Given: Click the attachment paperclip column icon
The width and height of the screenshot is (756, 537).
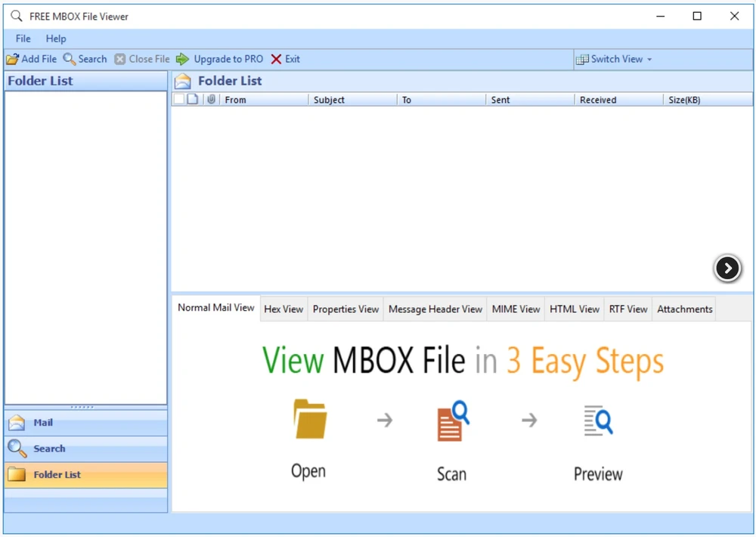Looking at the screenshot, I should tap(211, 99).
